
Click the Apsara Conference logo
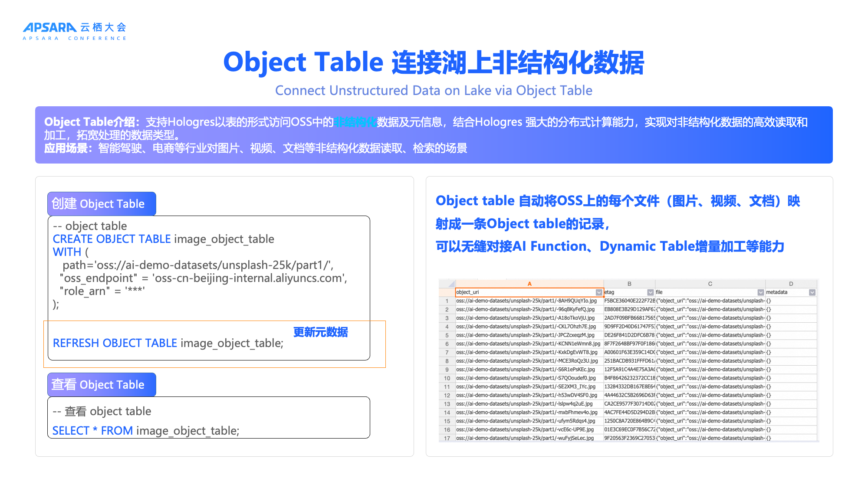click(x=74, y=31)
